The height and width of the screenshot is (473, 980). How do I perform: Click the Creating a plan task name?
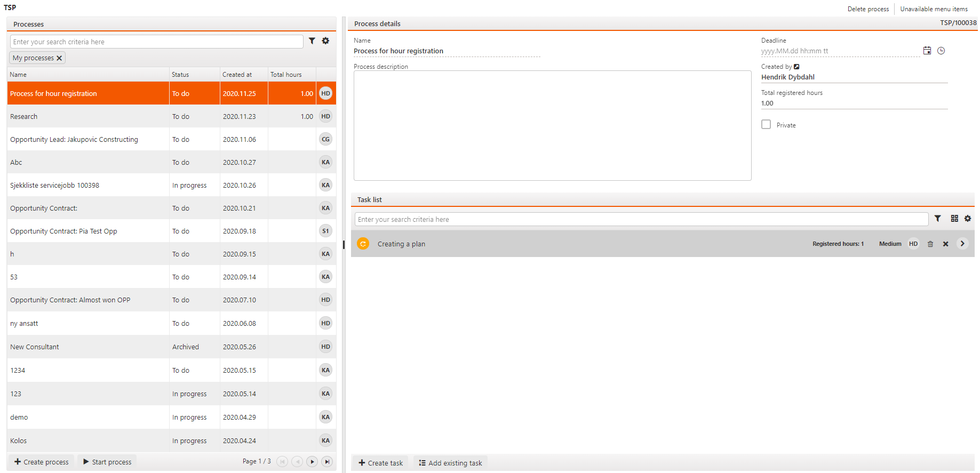401,244
